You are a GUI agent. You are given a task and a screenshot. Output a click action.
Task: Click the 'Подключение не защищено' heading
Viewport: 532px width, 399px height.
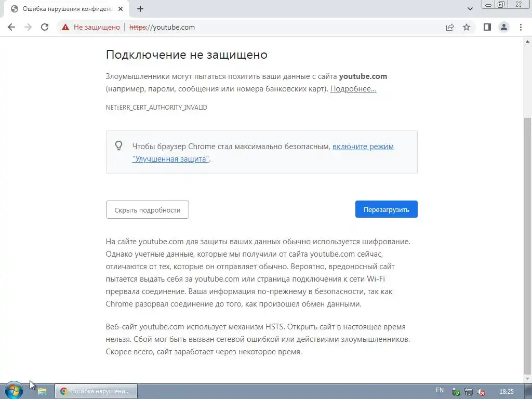point(187,55)
